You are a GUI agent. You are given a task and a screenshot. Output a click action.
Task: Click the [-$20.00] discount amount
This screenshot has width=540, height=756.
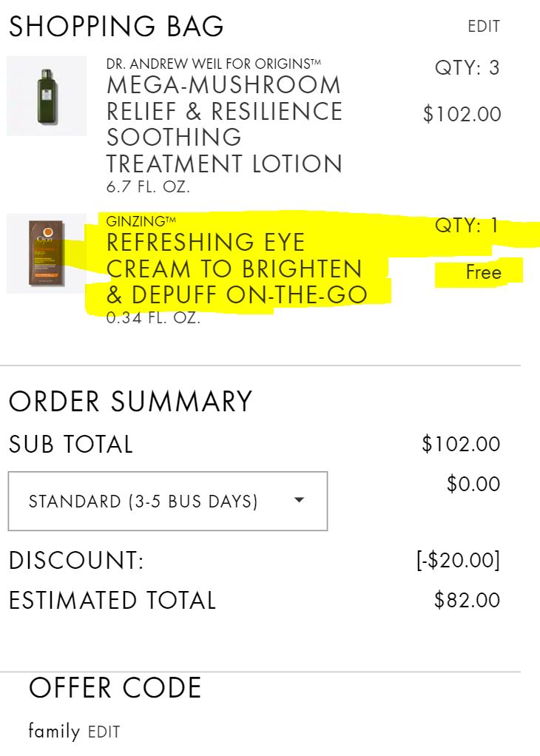pos(458,560)
